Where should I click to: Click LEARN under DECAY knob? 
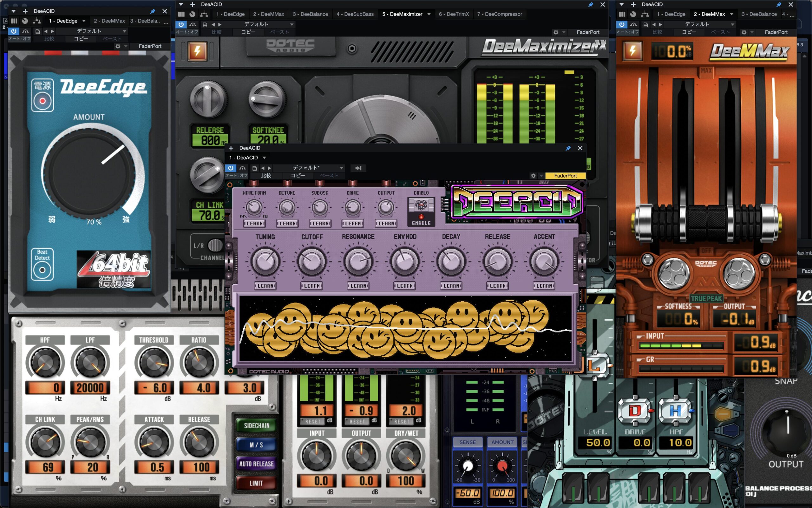click(451, 286)
